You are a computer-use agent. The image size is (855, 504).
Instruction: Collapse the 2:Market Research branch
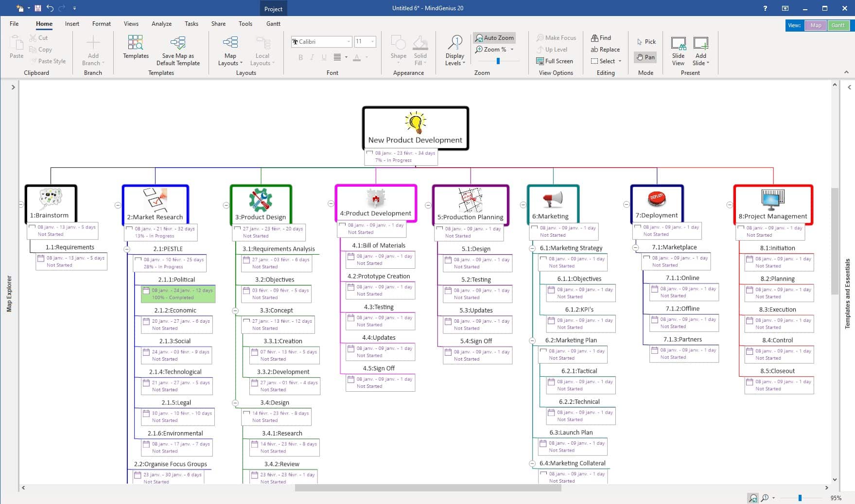[x=118, y=205]
